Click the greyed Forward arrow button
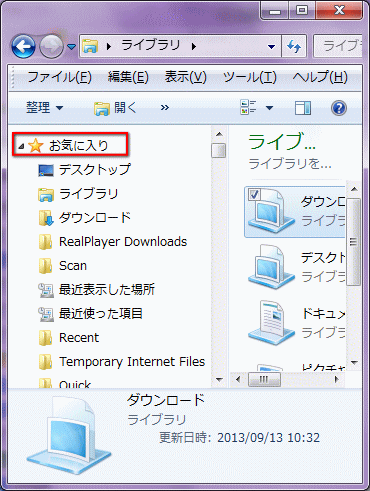 tap(51, 46)
